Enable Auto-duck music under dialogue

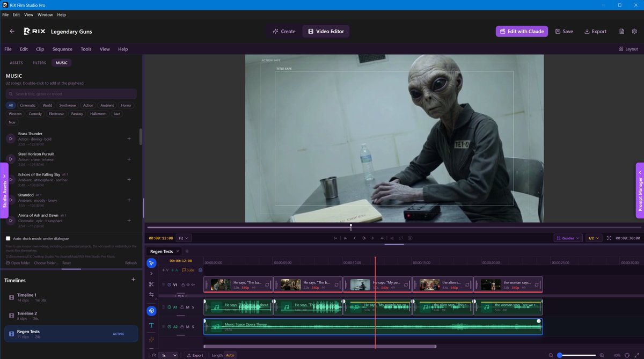pos(8,238)
